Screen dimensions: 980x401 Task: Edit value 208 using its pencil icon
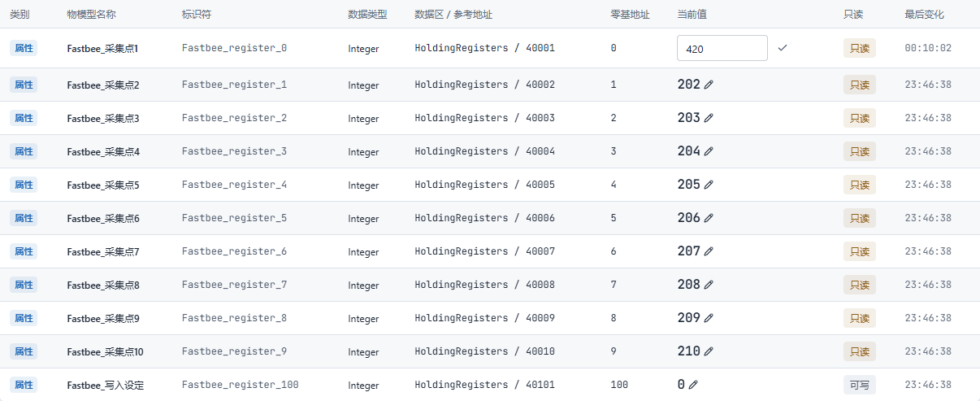(x=709, y=285)
